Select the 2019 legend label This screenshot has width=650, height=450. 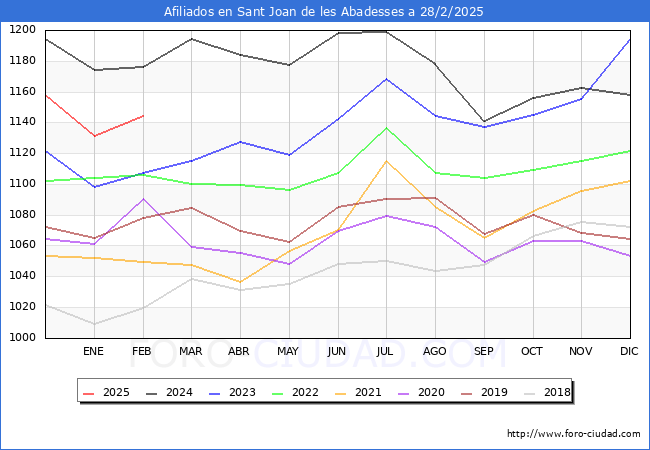tap(494, 392)
